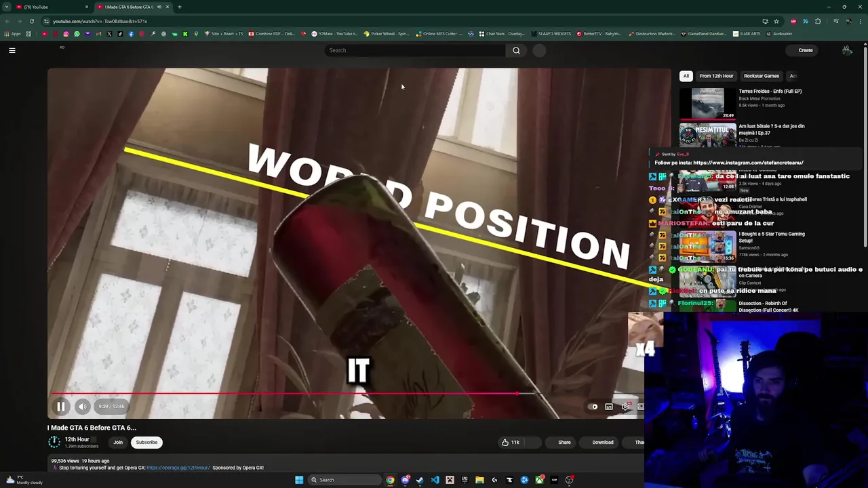This screenshot has height=488, width=868.
Task: Open the Chat Stats - Overlay bookmark
Action: pyautogui.click(x=502, y=34)
